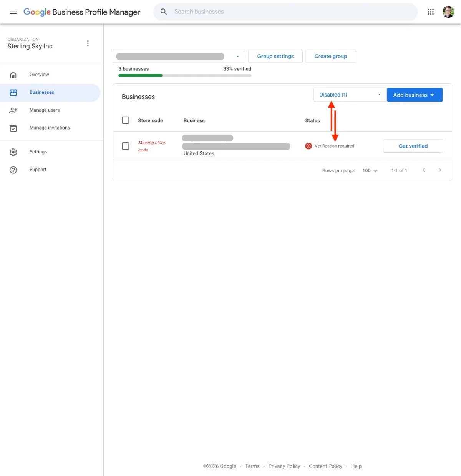Open the Google apps grid
461x476 pixels.
pos(430,12)
